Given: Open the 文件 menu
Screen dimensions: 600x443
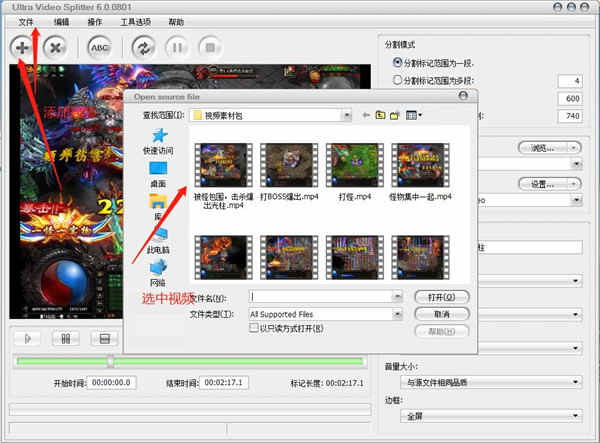Looking at the screenshot, I should [26, 22].
